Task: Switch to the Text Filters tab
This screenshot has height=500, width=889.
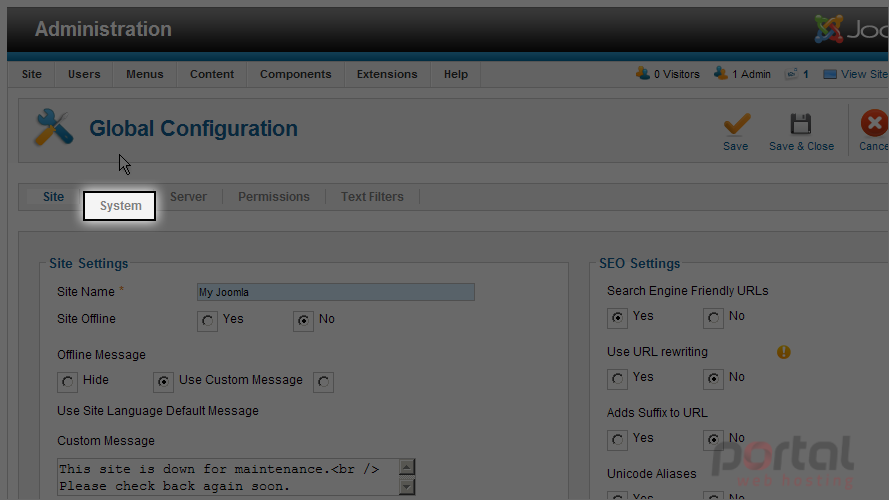Action: pyautogui.click(x=372, y=197)
